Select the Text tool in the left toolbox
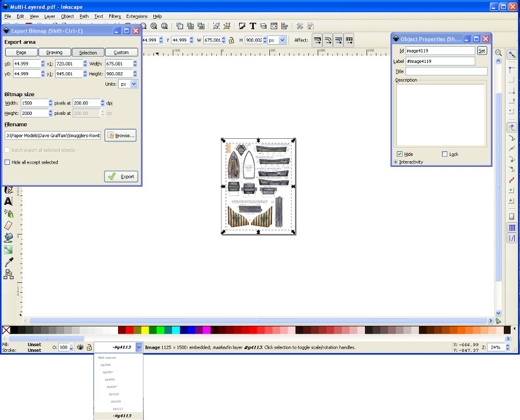520x420 pixels. pos(8,201)
